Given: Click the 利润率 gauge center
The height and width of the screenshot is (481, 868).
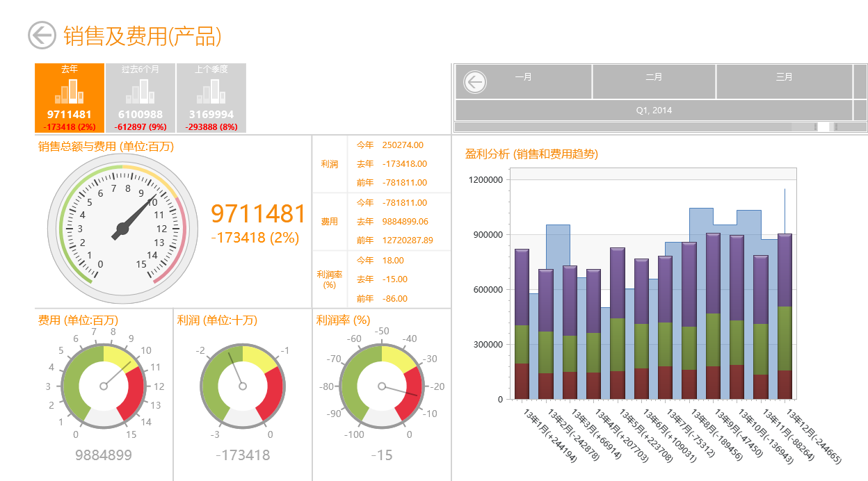Looking at the screenshot, I should point(382,386).
